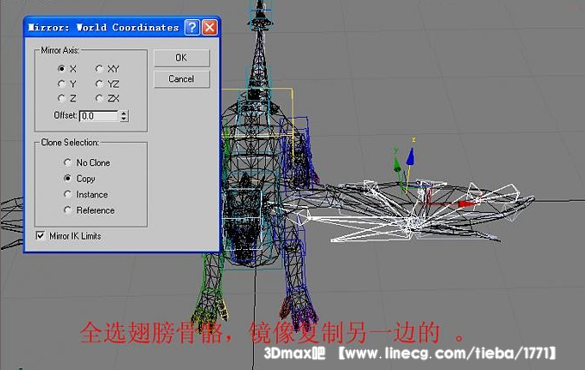
Task: Choose the XY mirror axis option
Action: point(99,69)
